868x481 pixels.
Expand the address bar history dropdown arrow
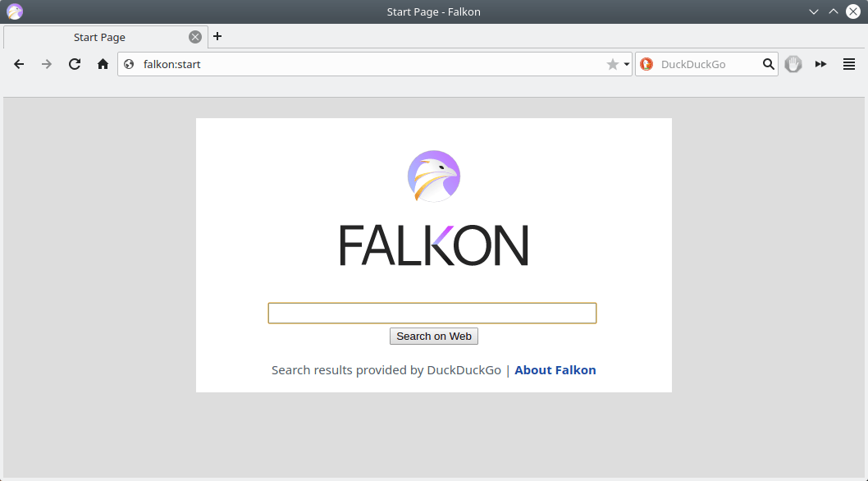point(627,64)
